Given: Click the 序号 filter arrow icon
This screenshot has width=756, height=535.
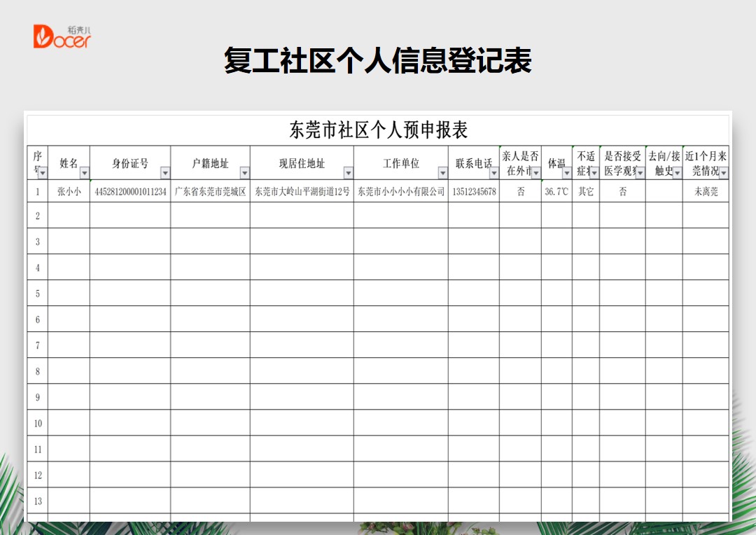Looking at the screenshot, I should pyautogui.click(x=42, y=172).
